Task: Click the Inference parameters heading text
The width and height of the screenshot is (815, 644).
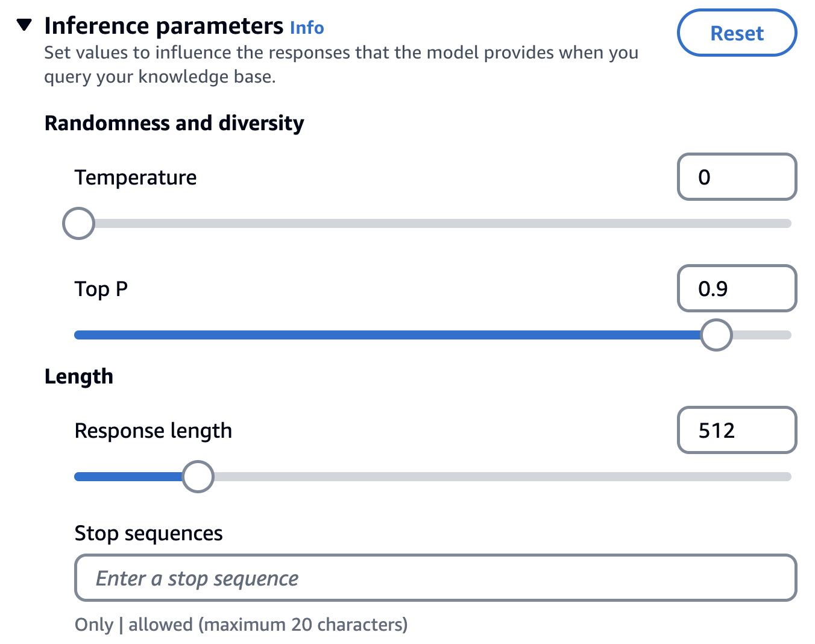Action: point(163,26)
